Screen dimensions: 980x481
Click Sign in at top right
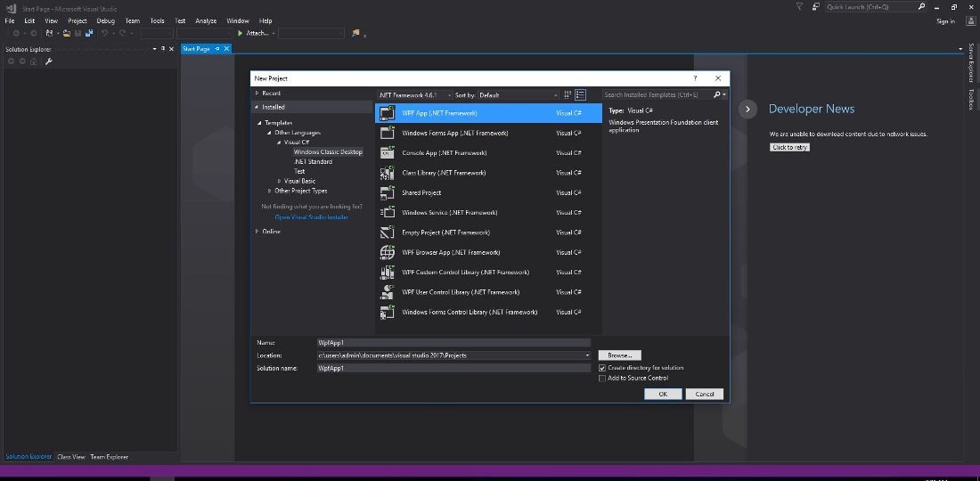(x=945, y=21)
